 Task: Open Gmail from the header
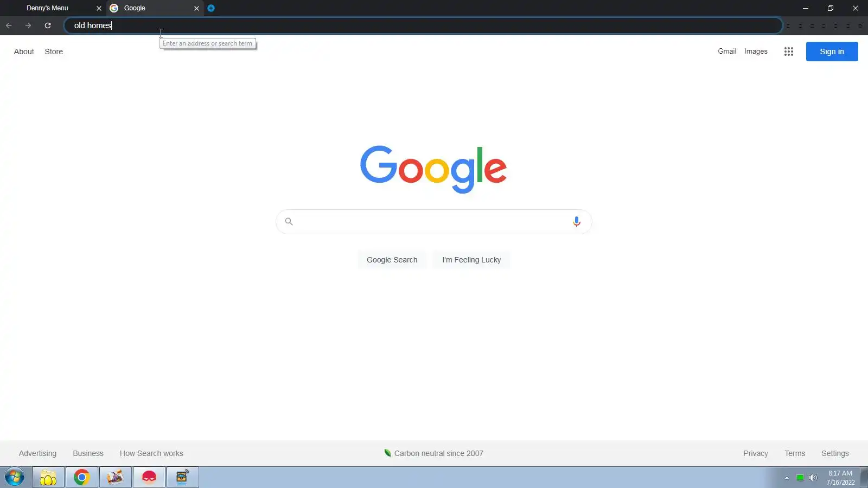point(727,52)
